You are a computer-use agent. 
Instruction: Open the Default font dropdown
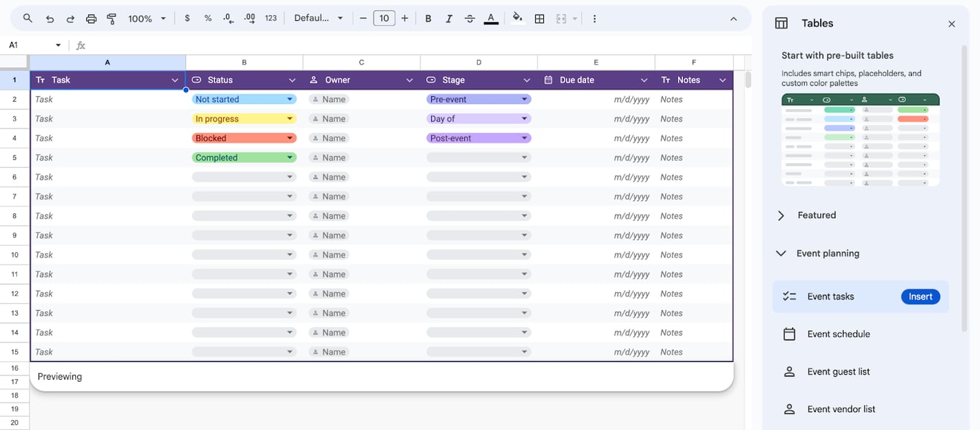coord(319,19)
